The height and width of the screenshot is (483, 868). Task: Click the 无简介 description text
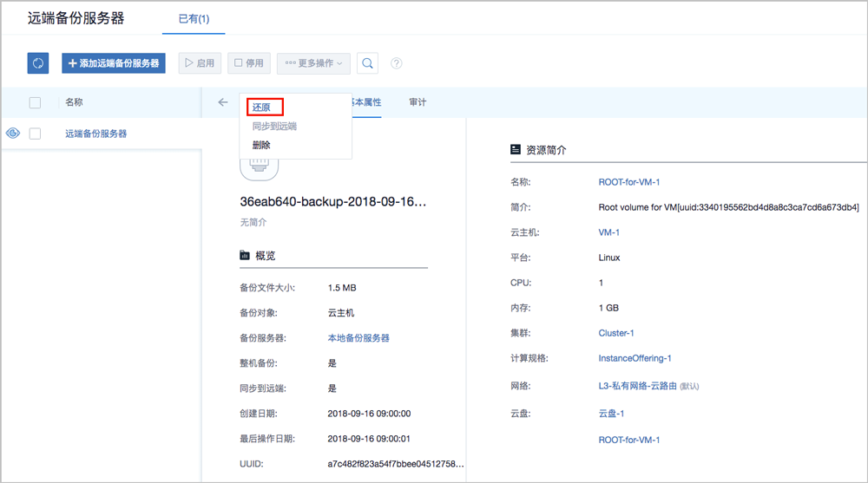coord(253,222)
